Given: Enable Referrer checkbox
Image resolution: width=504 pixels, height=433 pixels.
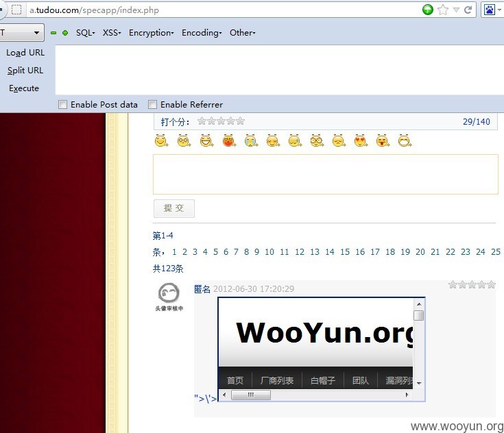Looking at the screenshot, I should 152,104.
